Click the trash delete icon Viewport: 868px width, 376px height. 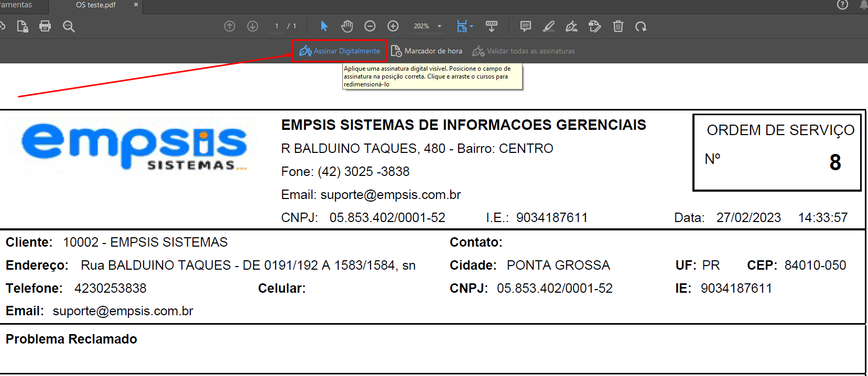[x=618, y=26]
